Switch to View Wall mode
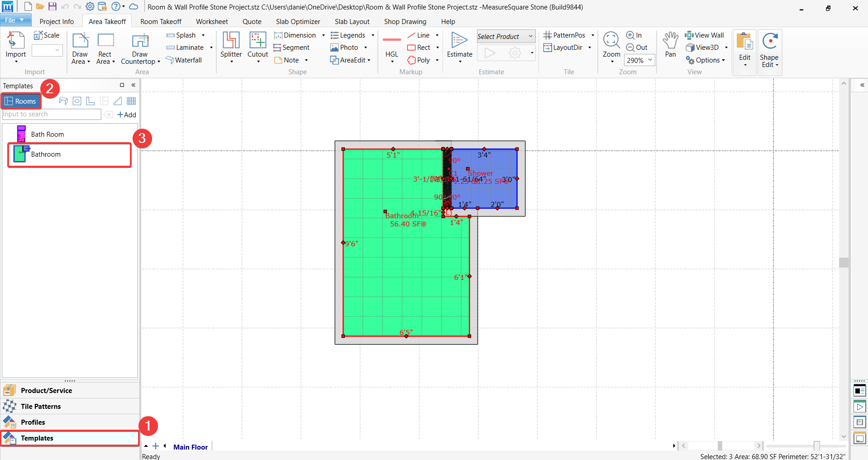Image resolution: width=868 pixels, height=460 pixels. point(704,35)
